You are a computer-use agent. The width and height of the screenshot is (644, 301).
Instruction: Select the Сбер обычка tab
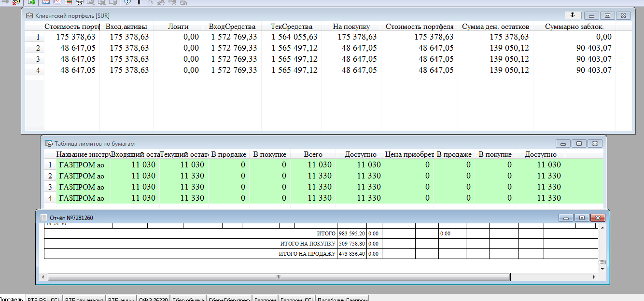pos(188,299)
